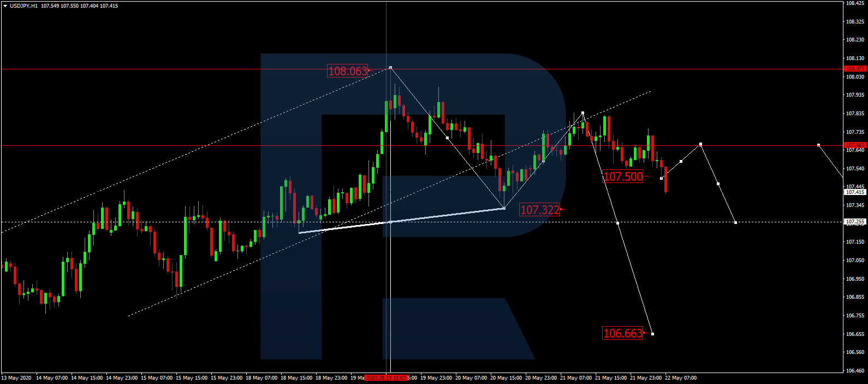This screenshot has height=384, width=868.
Task: Click the 106.950 value on the price scale
Action: 855,279
